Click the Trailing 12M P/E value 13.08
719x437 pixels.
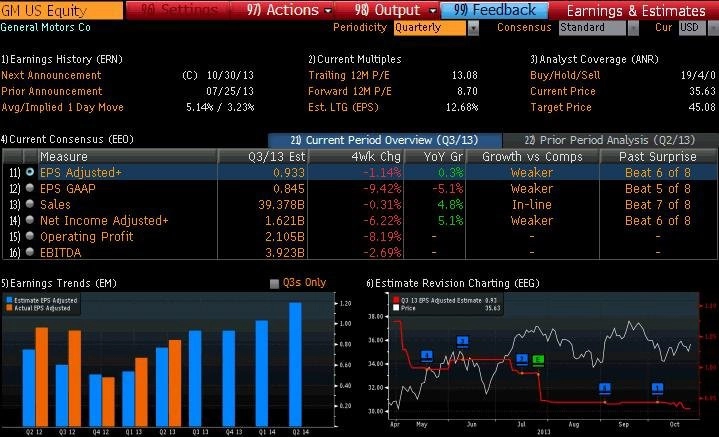coord(465,75)
